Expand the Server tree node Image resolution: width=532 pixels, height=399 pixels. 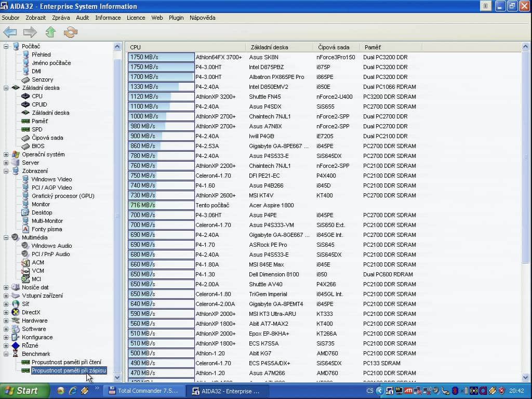click(x=6, y=163)
